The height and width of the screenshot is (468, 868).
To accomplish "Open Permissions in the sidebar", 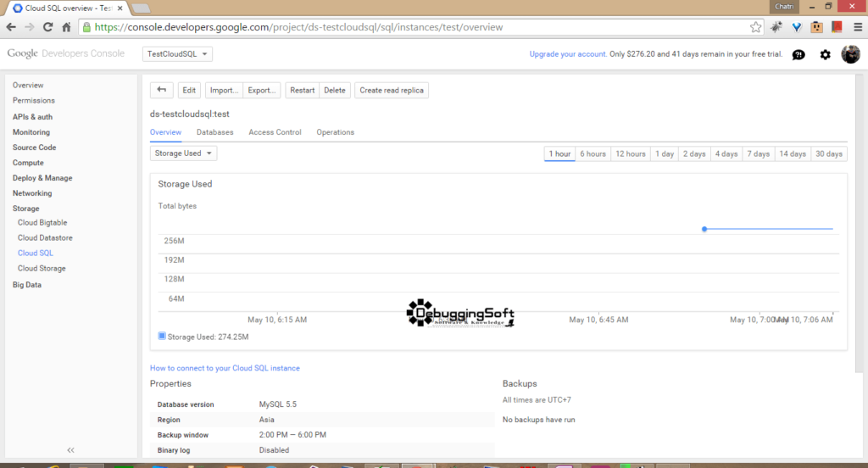I will pyautogui.click(x=34, y=100).
